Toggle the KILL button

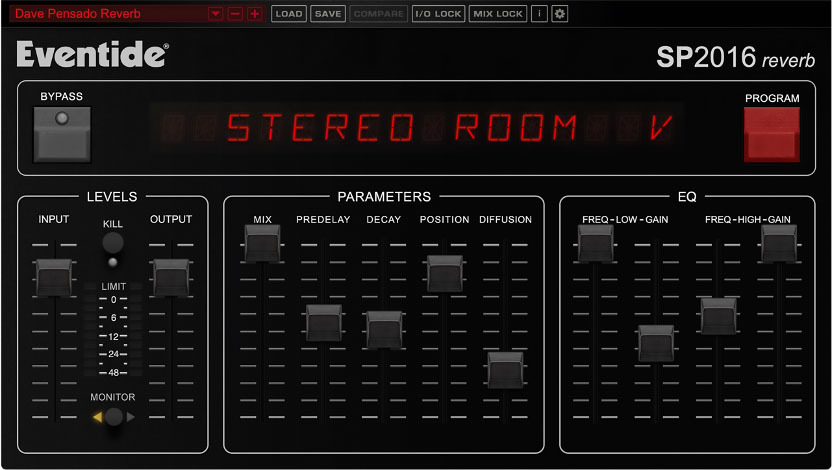(x=112, y=243)
